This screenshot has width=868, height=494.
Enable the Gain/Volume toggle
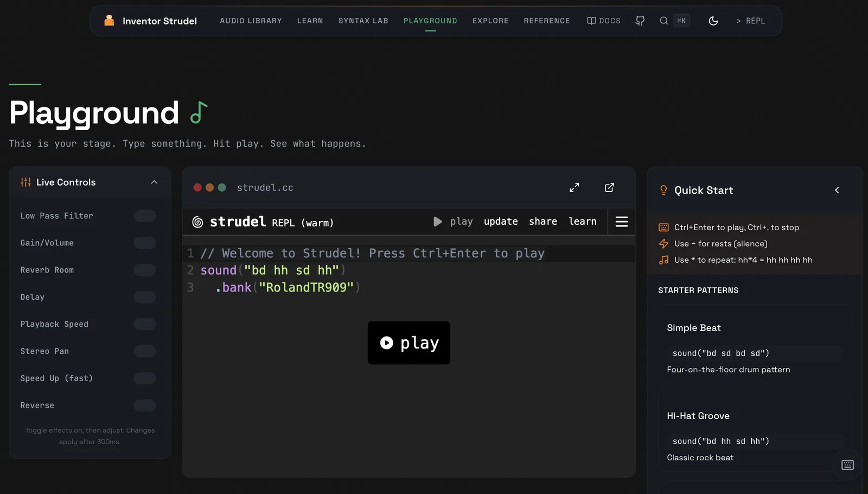(x=145, y=243)
